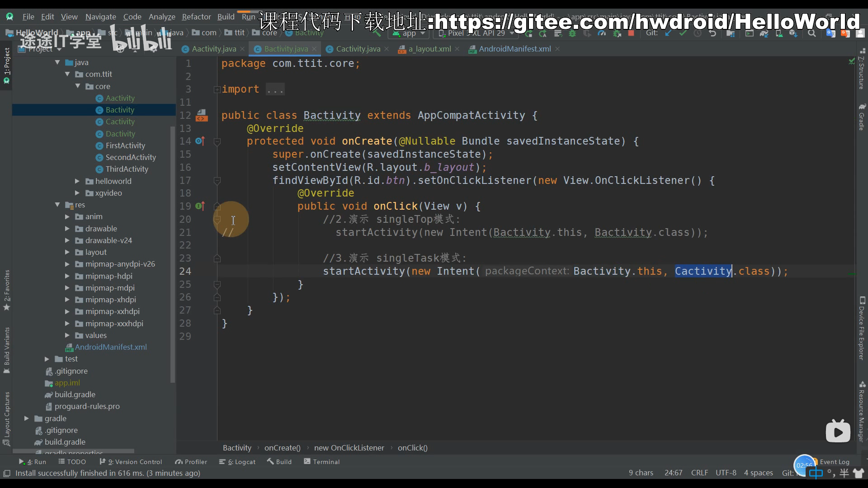Click the Make Project hammer icon

tap(377, 33)
